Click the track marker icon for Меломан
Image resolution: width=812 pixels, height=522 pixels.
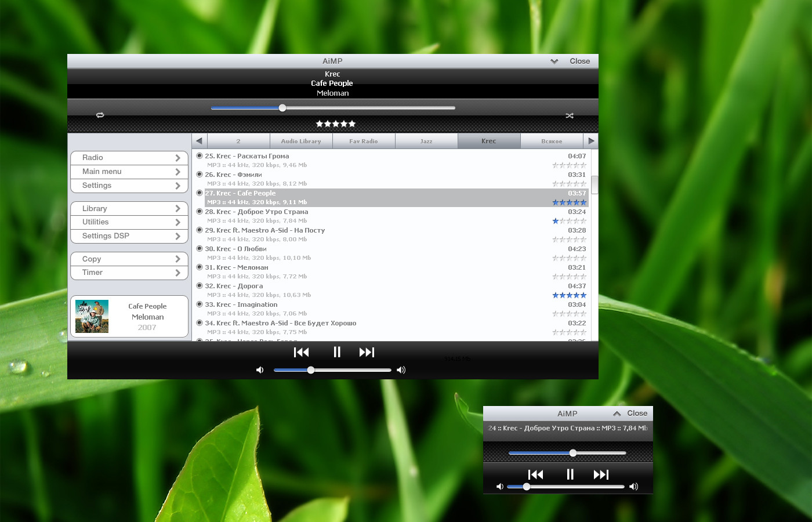click(x=200, y=267)
